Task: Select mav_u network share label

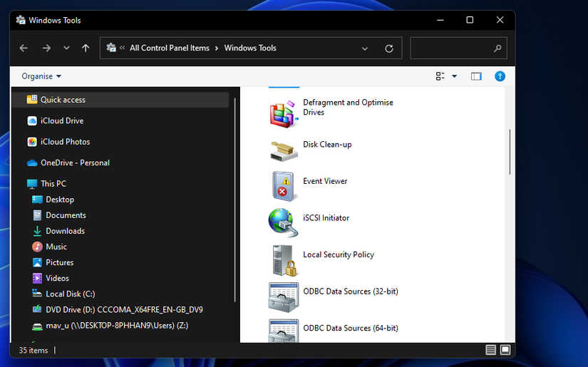Action: [x=117, y=326]
